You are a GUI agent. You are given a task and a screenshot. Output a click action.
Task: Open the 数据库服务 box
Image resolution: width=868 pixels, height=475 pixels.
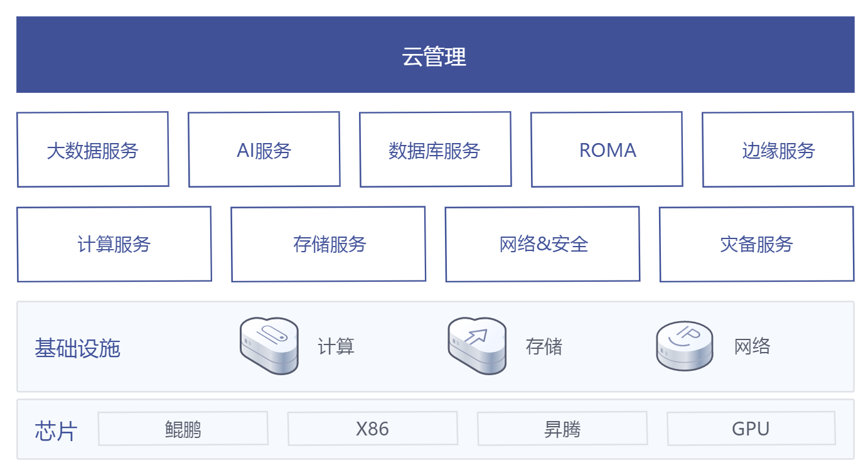click(436, 149)
